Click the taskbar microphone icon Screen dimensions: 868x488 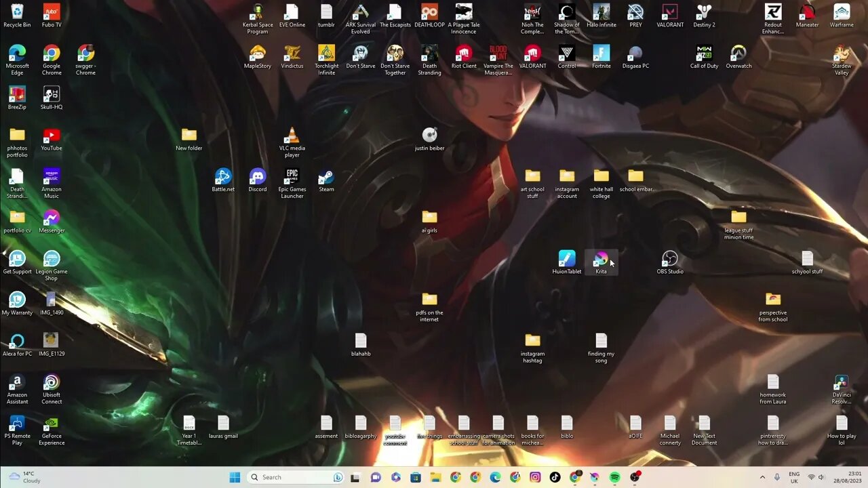pyautogui.click(x=777, y=477)
